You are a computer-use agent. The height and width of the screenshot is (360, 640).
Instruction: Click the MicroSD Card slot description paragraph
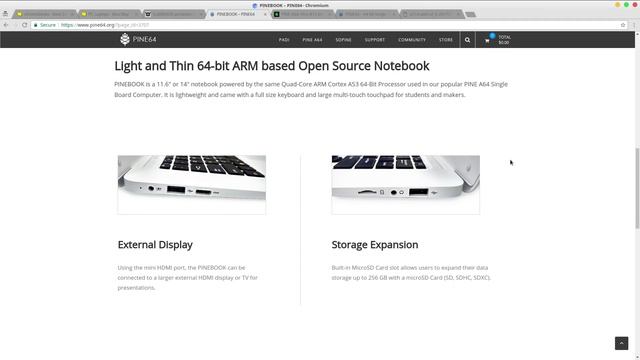coord(411,273)
